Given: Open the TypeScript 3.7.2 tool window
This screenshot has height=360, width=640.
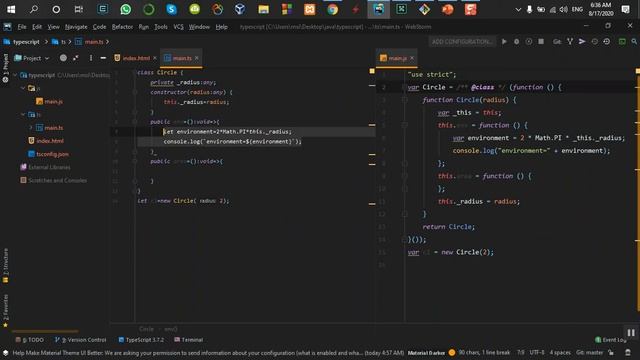Looking at the screenshot, I should pos(141,340).
